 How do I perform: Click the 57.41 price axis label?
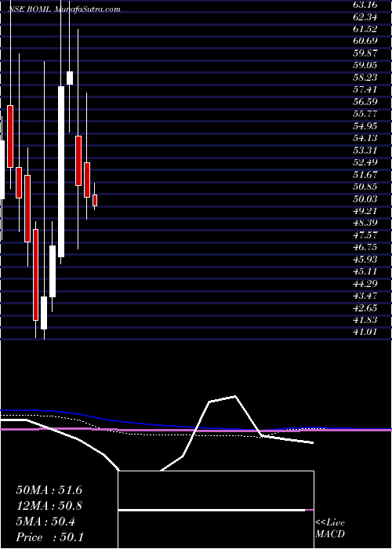click(365, 89)
